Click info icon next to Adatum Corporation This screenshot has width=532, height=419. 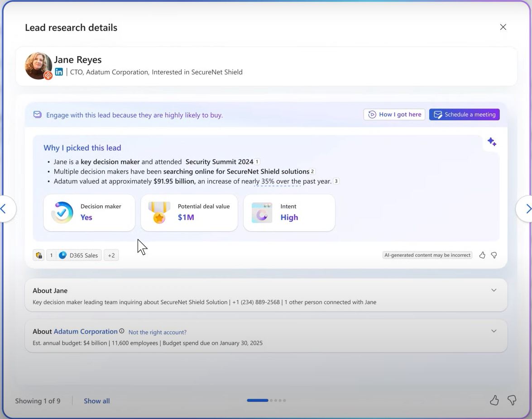[121, 331]
